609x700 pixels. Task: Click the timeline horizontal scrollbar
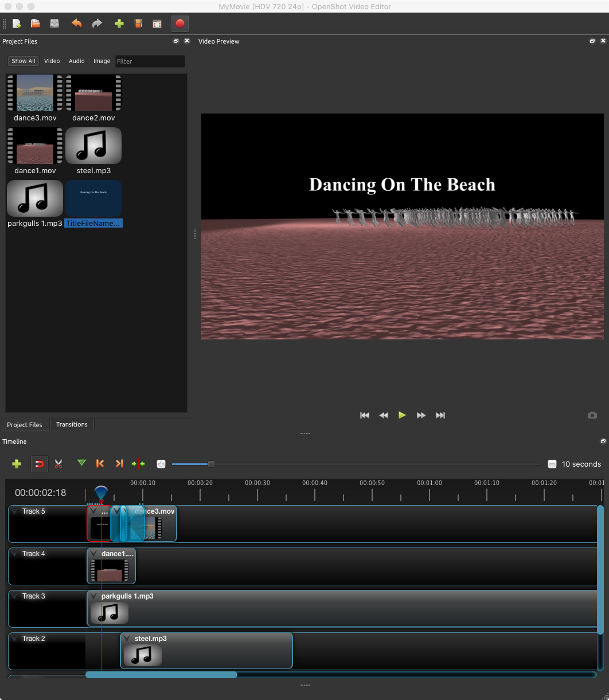[x=161, y=675]
